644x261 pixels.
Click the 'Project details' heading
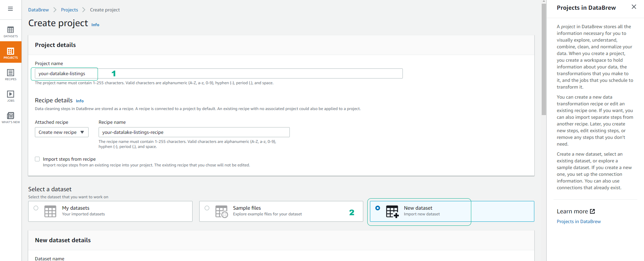(x=55, y=45)
